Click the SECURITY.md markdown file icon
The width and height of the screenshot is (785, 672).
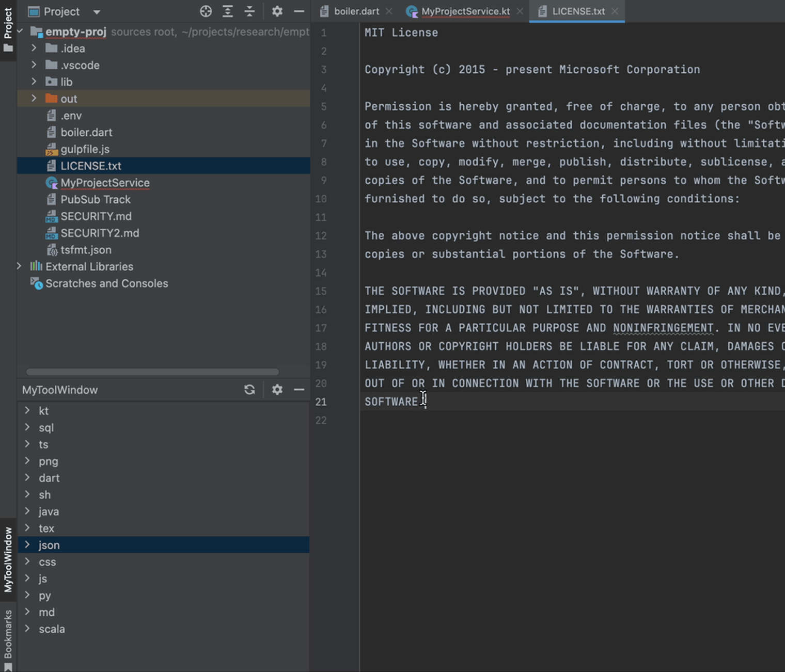pyautogui.click(x=51, y=216)
